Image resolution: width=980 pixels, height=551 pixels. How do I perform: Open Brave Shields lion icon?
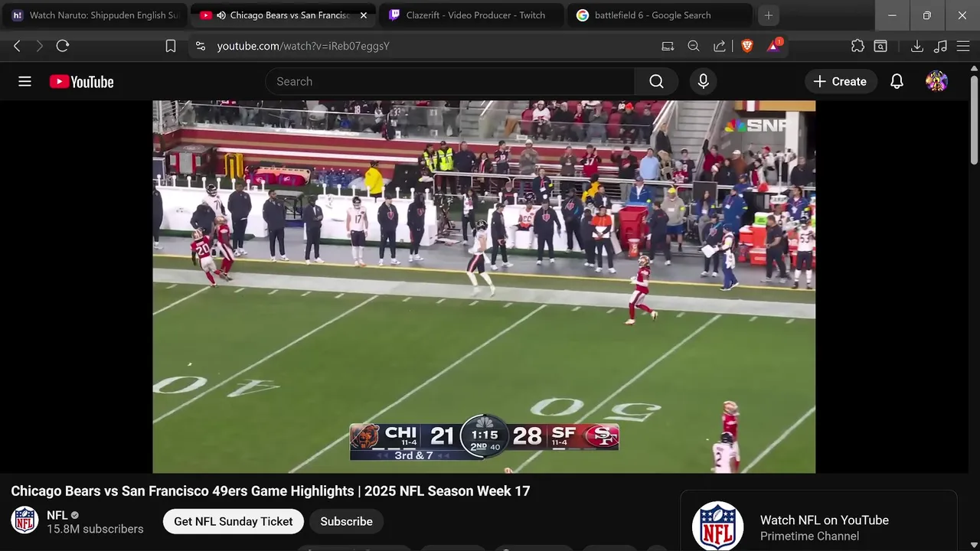747,46
